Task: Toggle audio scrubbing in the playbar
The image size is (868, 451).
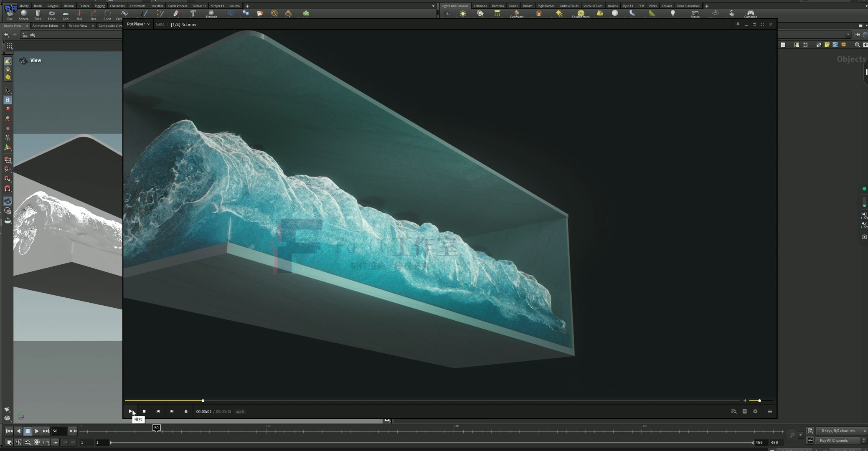Action: (x=18, y=442)
